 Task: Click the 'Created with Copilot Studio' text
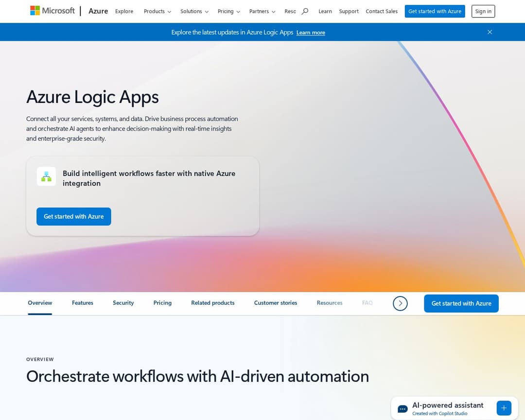click(x=439, y=414)
